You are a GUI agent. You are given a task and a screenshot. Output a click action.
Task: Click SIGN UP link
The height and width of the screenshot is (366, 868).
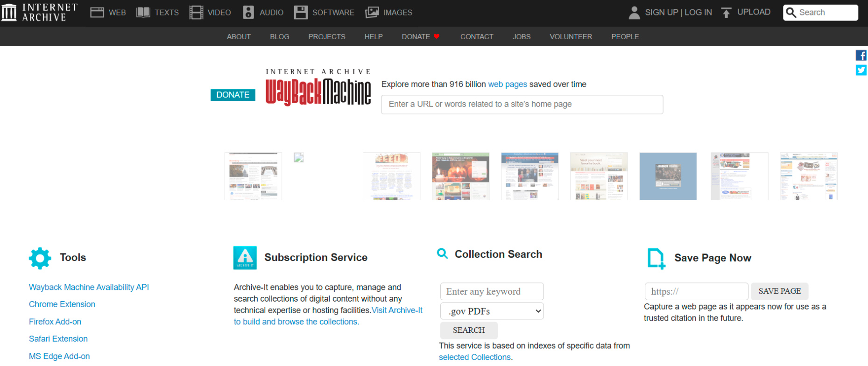(x=662, y=13)
